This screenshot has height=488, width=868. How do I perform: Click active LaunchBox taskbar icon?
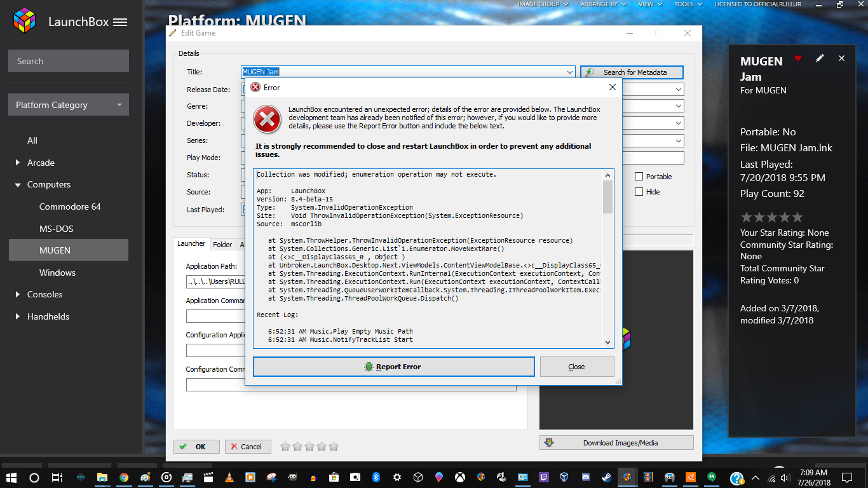pos(627,477)
